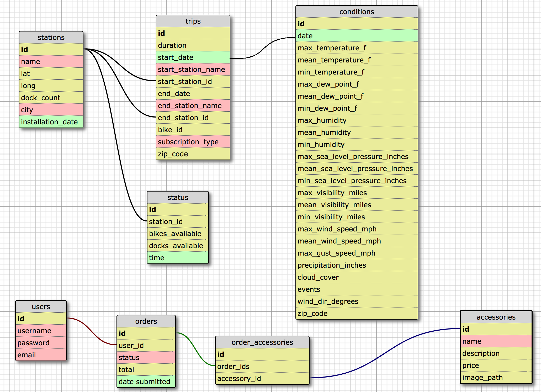Select max_humidity field in conditions
The width and height of the screenshot is (541, 392).
click(x=357, y=120)
